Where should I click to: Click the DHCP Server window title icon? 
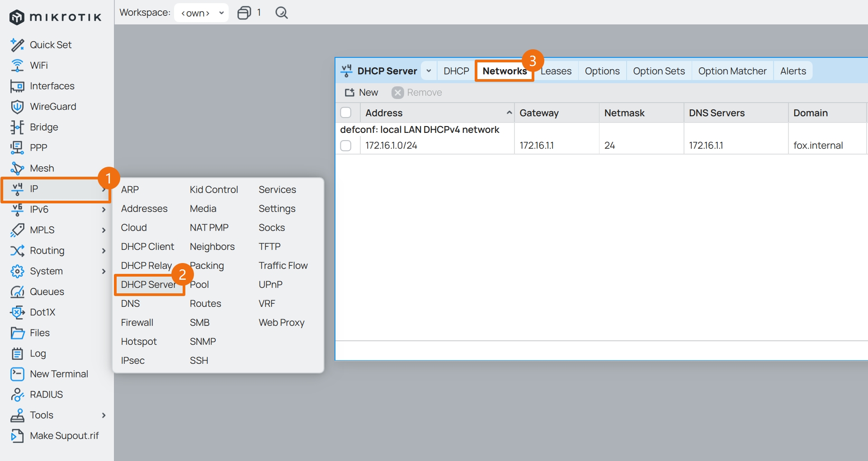[346, 71]
